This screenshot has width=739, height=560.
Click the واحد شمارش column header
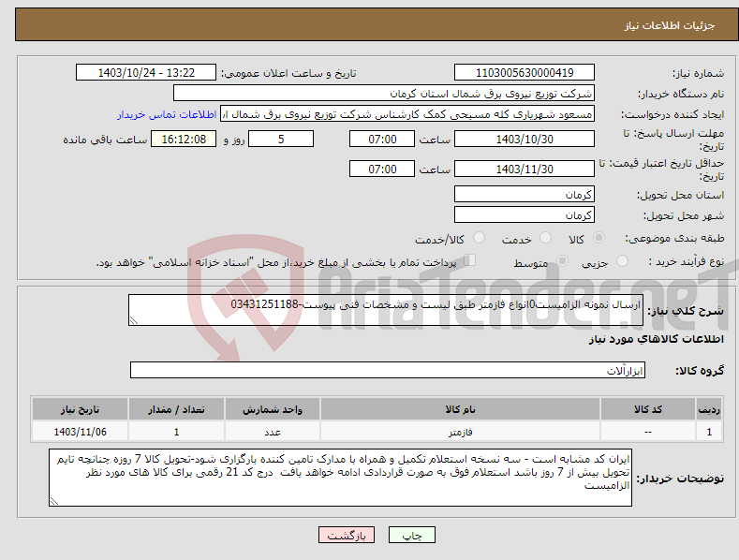273,409
